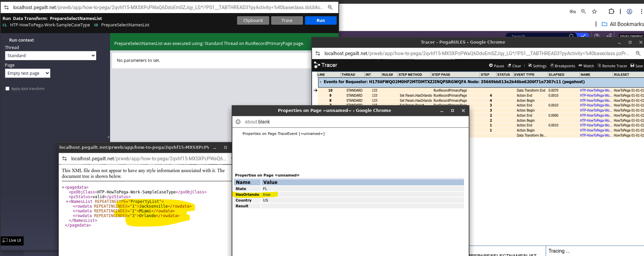Open the Chrome extensions puzzle icon
Viewport: 644px width, 256px height.
611,11
